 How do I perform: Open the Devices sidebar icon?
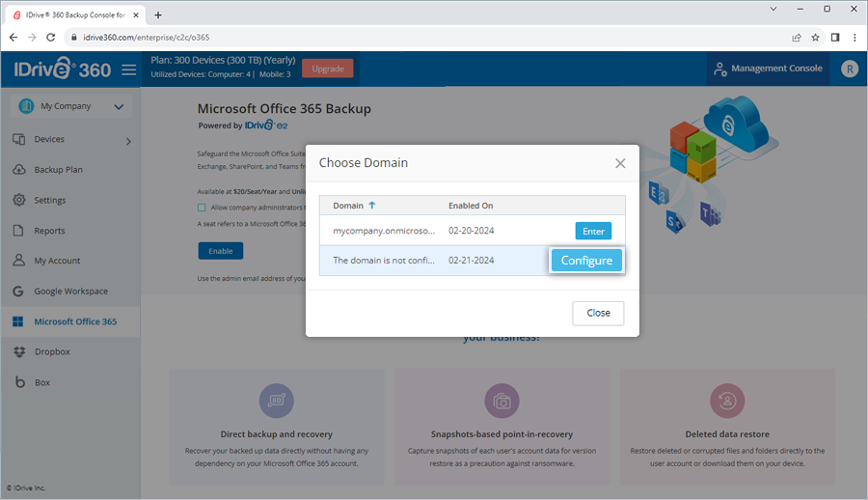point(18,139)
